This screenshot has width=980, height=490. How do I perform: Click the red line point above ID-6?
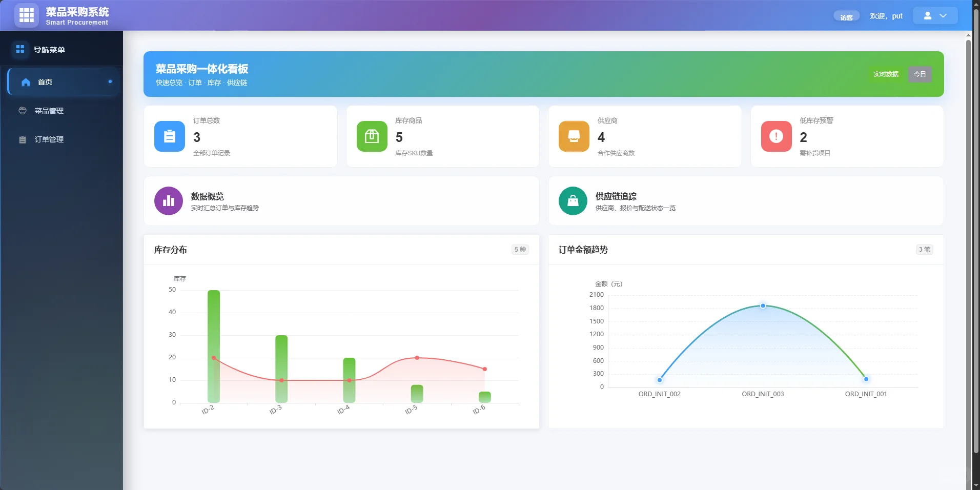(x=485, y=369)
